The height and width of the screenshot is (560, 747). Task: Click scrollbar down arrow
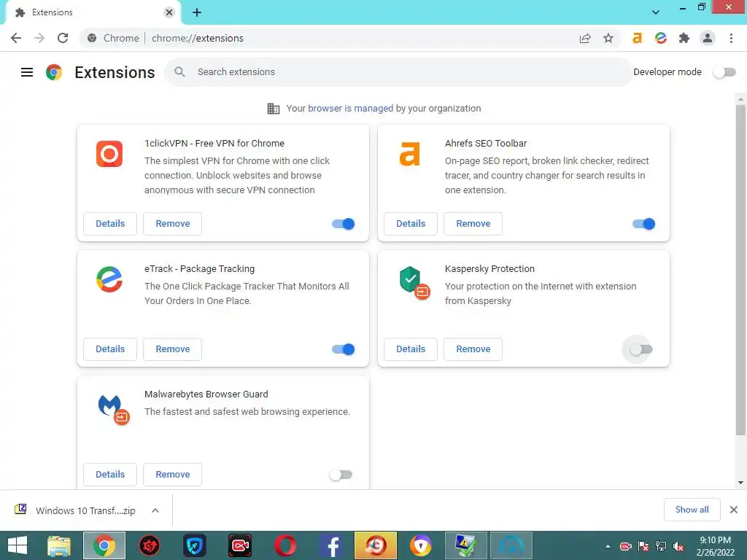[x=740, y=483]
